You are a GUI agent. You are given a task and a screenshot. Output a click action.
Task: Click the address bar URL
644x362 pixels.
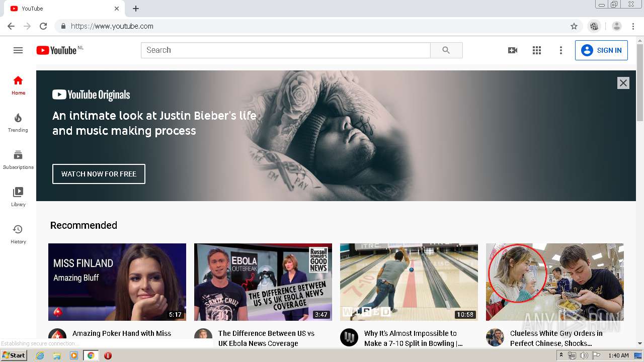[112, 26]
